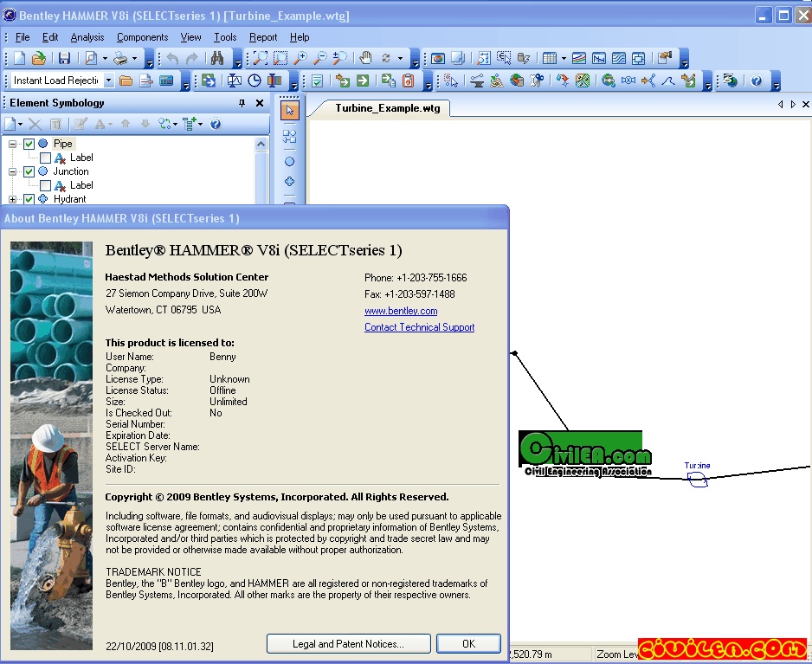Click the Zoom Window icon

pyautogui.click(x=280, y=58)
